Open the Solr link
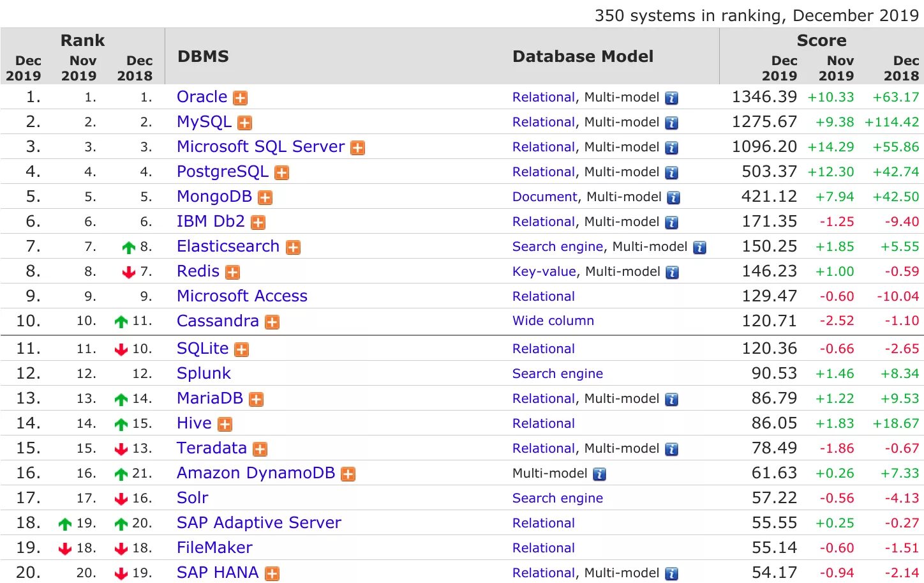The image size is (924, 583). (193, 498)
